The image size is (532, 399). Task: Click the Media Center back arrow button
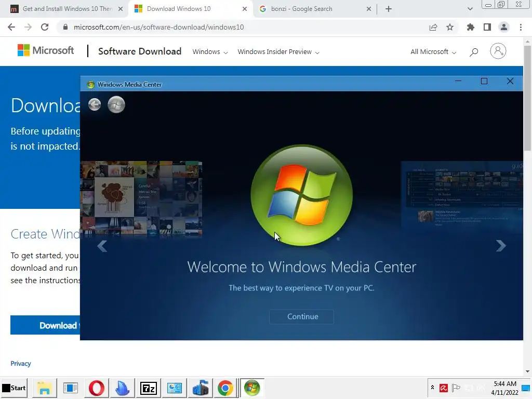tap(95, 104)
